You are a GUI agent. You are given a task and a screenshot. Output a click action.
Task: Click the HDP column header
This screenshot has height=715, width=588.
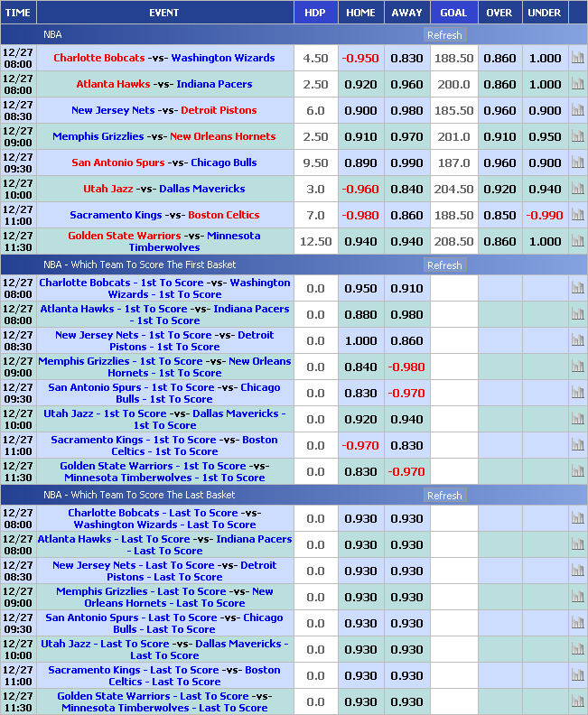coord(315,13)
